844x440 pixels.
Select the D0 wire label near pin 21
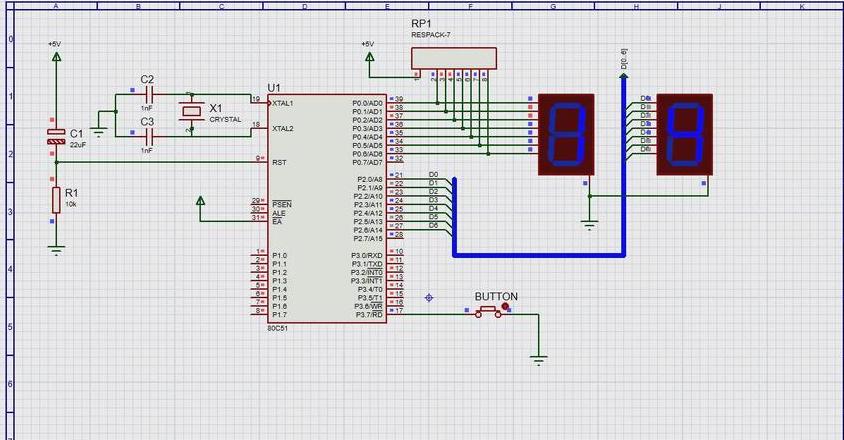point(433,174)
